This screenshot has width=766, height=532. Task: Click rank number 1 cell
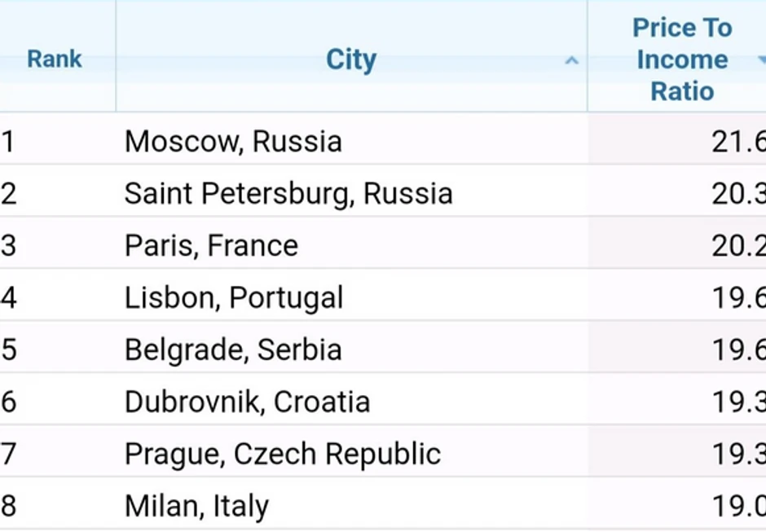pos(8,142)
